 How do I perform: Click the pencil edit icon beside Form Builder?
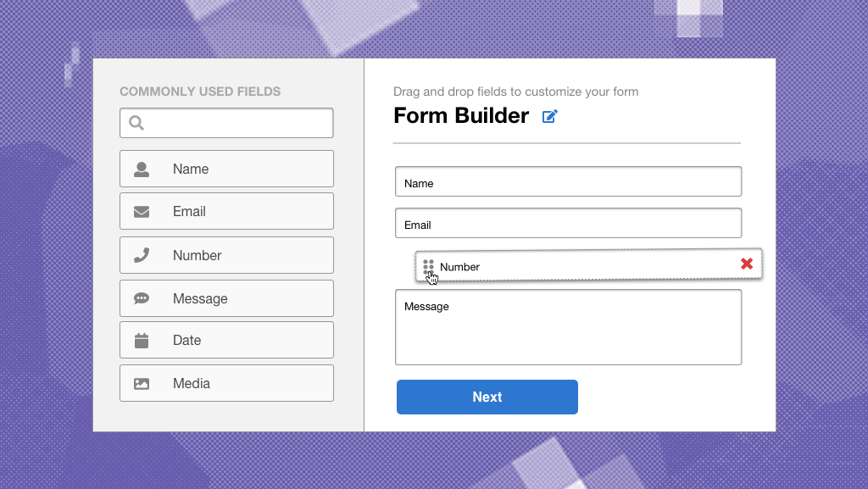549,116
